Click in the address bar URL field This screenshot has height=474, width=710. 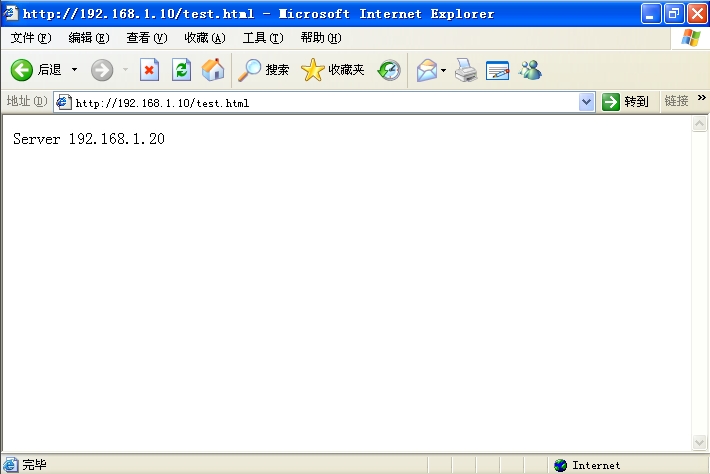coord(320,102)
